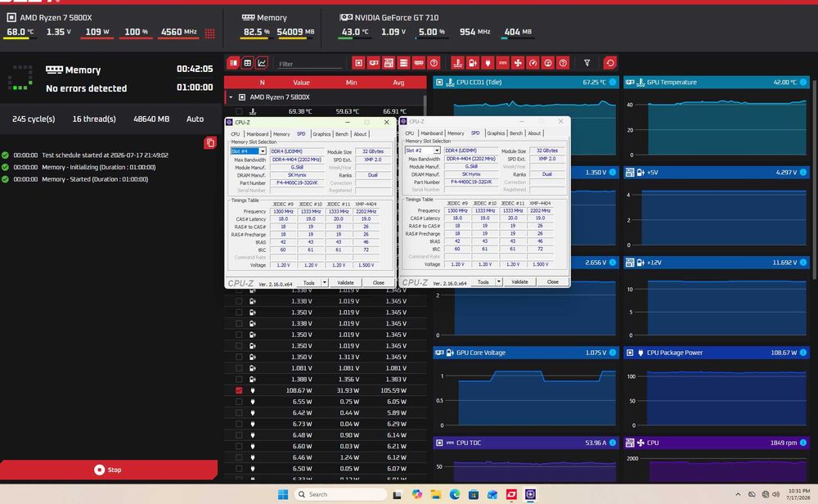This screenshot has width=818, height=504.
Task: Toggle the memory module filter icon
Action: pos(418,63)
